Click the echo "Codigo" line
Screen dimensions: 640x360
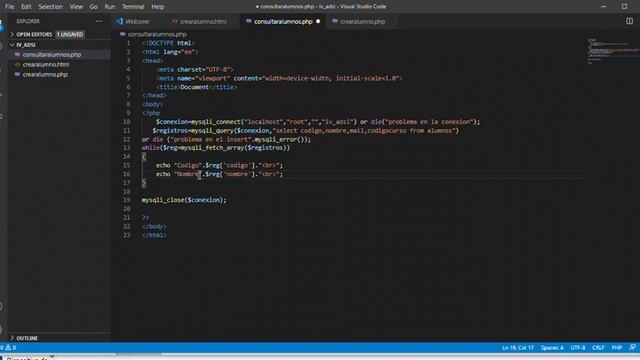pyautogui.click(x=219, y=165)
